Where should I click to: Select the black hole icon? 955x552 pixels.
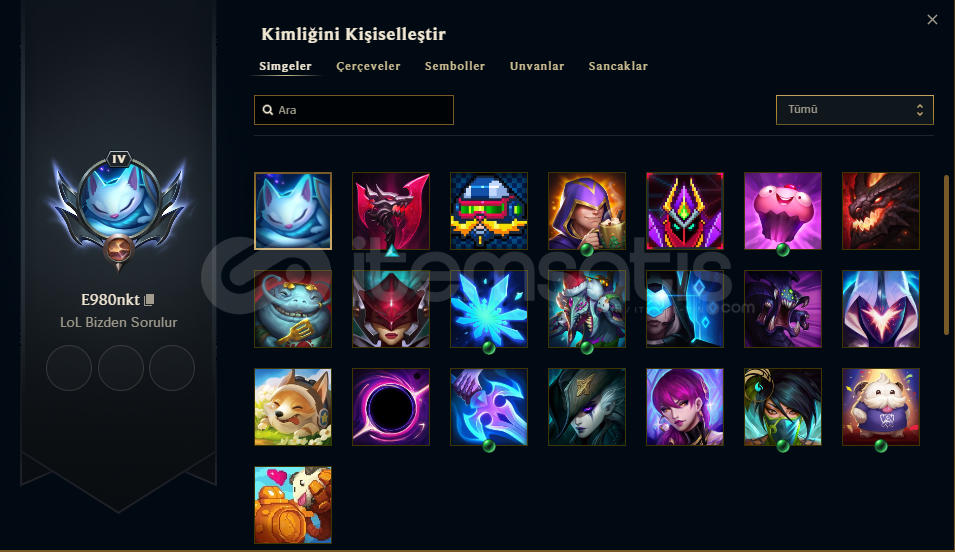pos(391,407)
